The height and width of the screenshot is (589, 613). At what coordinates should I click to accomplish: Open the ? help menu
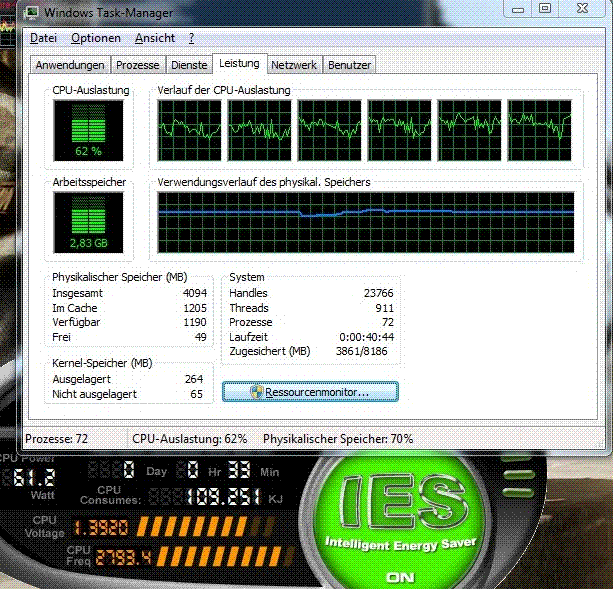192,38
